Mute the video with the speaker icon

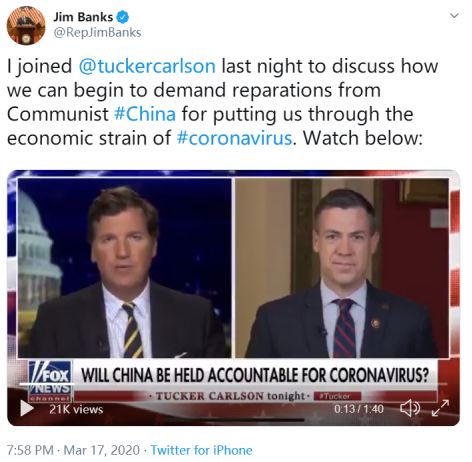(410, 408)
